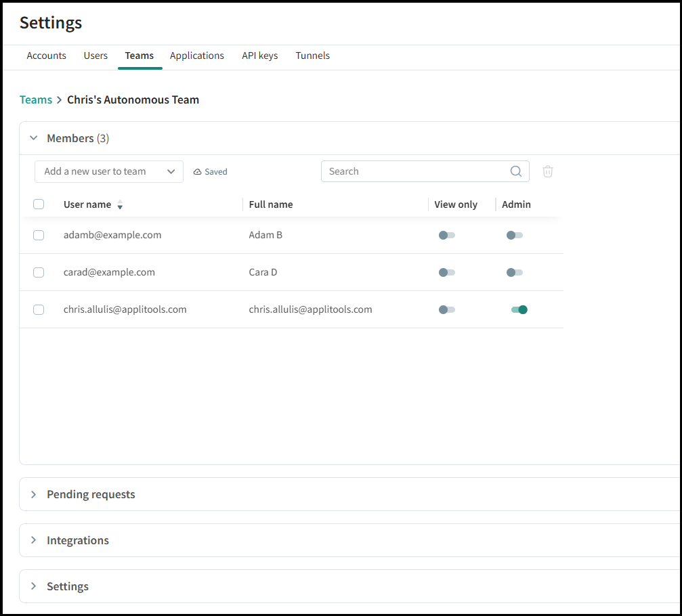Image resolution: width=682 pixels, height=616 pixels.
Task: Disable Admin toggle for chris.allulis
Action: click(519, 309)
